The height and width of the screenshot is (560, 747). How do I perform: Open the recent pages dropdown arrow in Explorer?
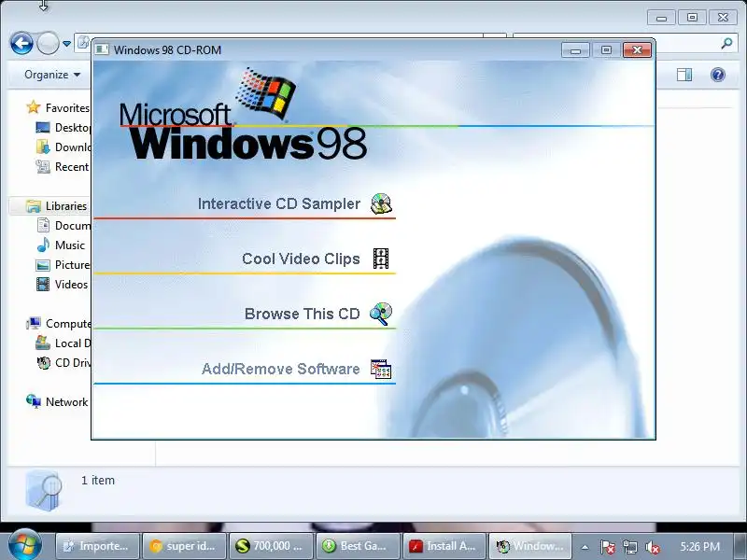(x=66, y=44)
